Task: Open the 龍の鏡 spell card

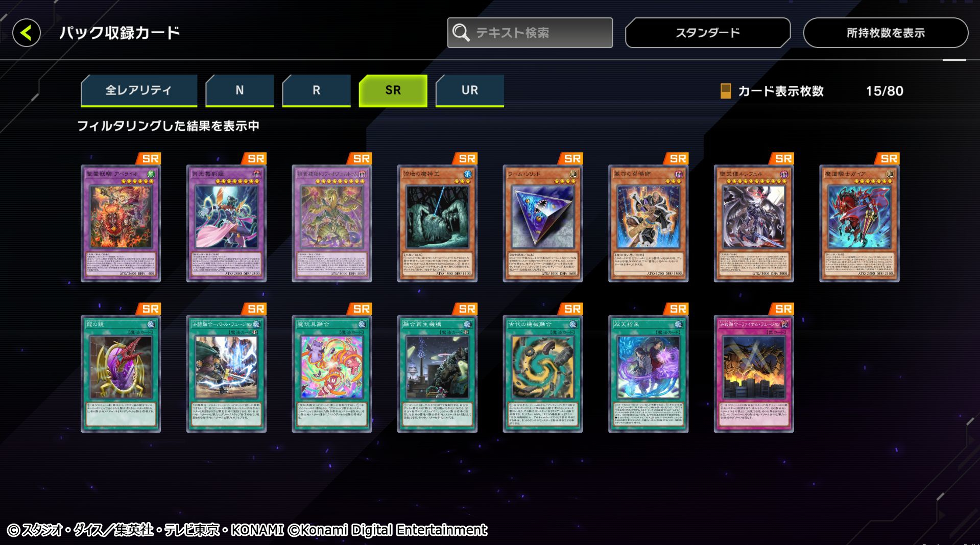Action: point(121,374)
